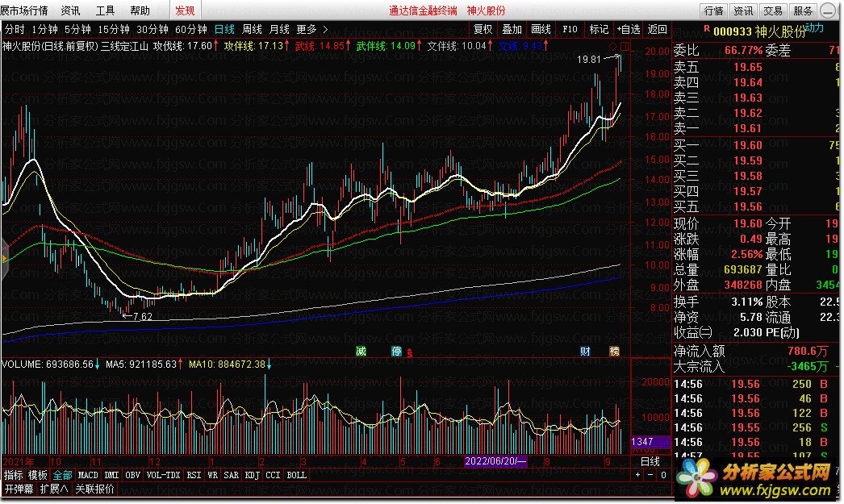
Task: Click the circular minimize button at top right
Action: click(x=828, y=10)
